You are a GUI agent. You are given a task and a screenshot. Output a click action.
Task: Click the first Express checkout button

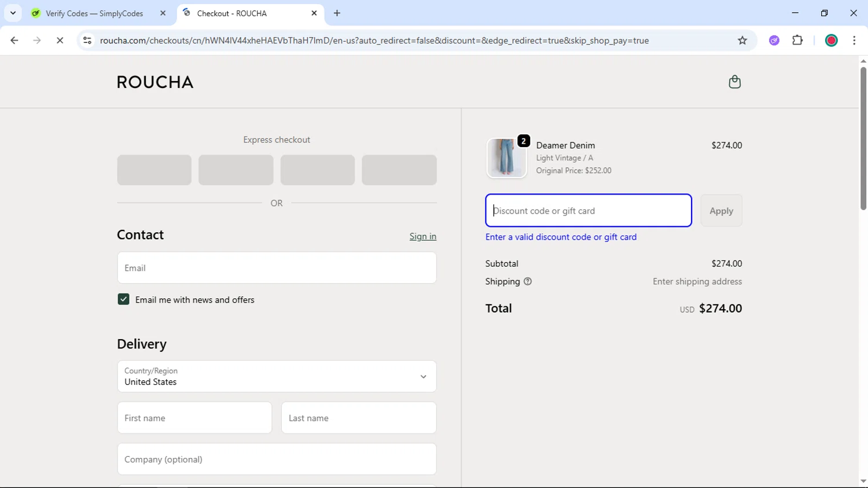click(x=154, y=170)
